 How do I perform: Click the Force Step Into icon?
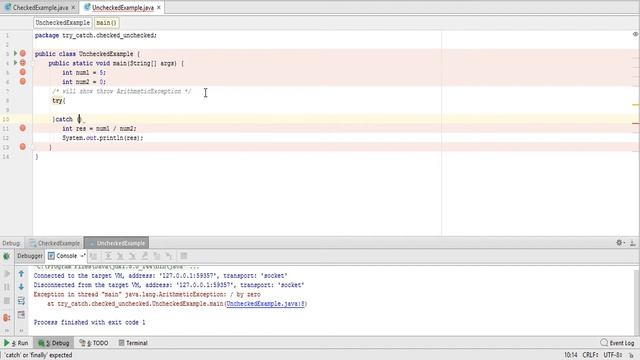(133, 256)
